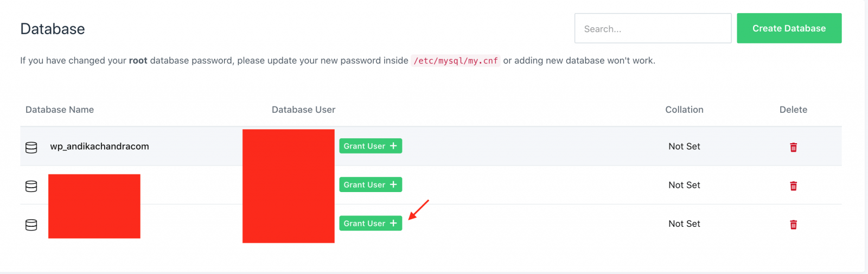Focus the Search input field
The height and width of the screenshot is (274, 868).
(653, 28)
